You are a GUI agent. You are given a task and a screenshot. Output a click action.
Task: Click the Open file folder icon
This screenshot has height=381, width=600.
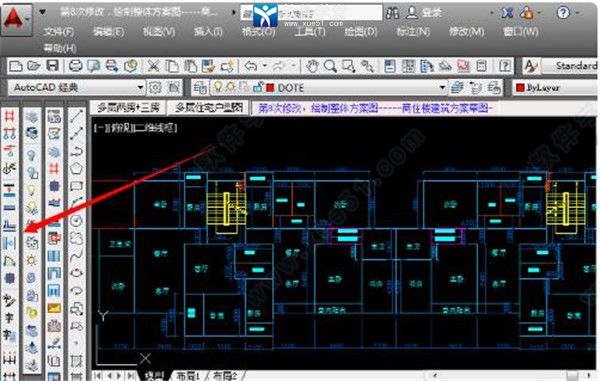point(34,66)
